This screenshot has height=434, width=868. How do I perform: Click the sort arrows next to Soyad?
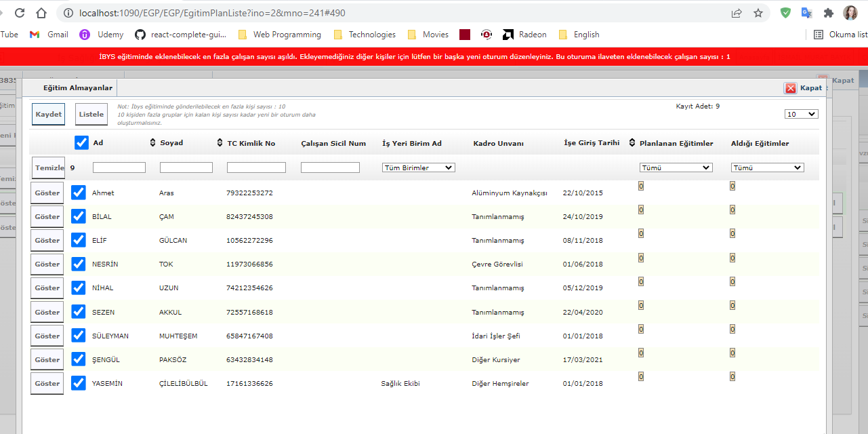click(x=152, y=143)
